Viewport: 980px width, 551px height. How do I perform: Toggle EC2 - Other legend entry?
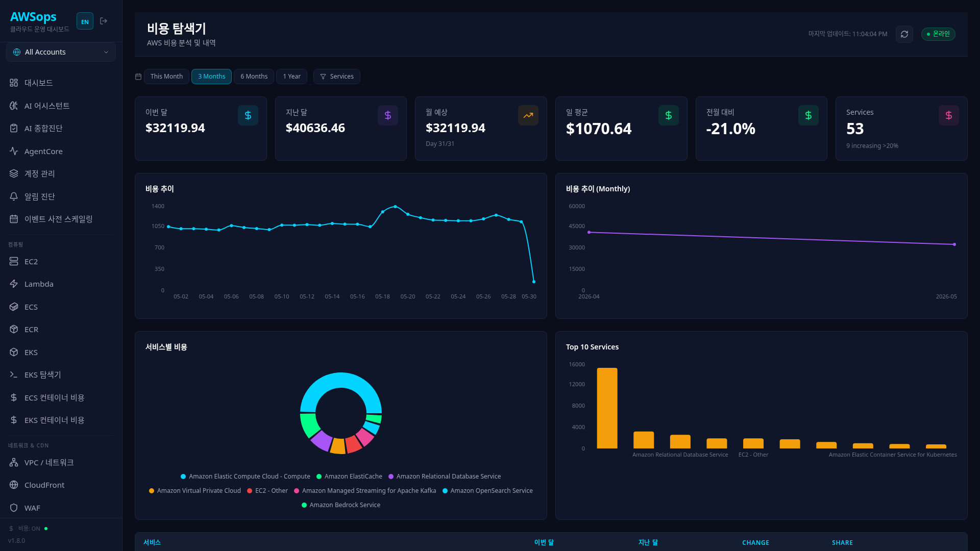(x=267, y=491)
